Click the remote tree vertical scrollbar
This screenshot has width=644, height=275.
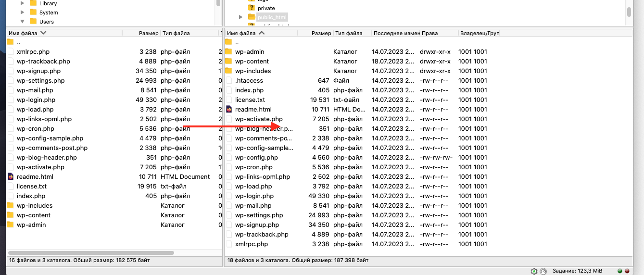coord(629,12)
